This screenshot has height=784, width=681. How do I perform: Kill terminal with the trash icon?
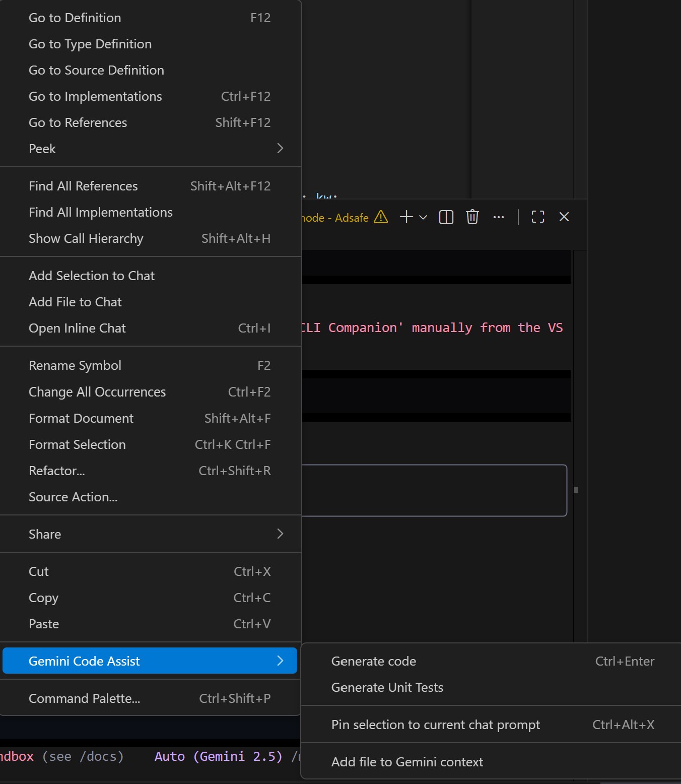[x=472, y=217]
